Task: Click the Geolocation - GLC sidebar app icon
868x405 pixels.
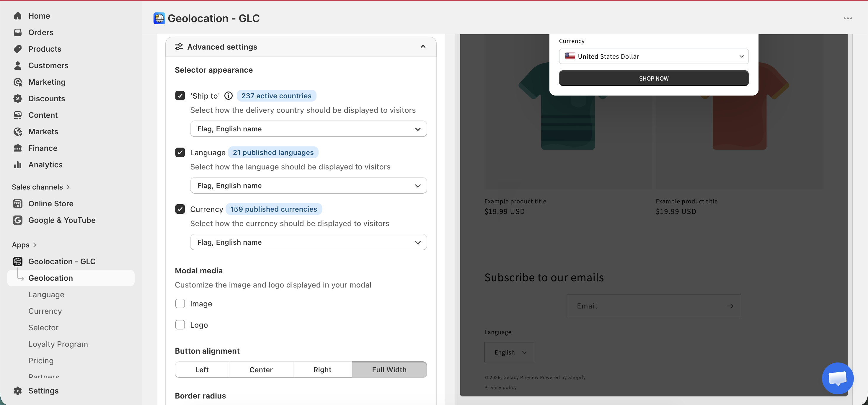Action: [17, 261]
